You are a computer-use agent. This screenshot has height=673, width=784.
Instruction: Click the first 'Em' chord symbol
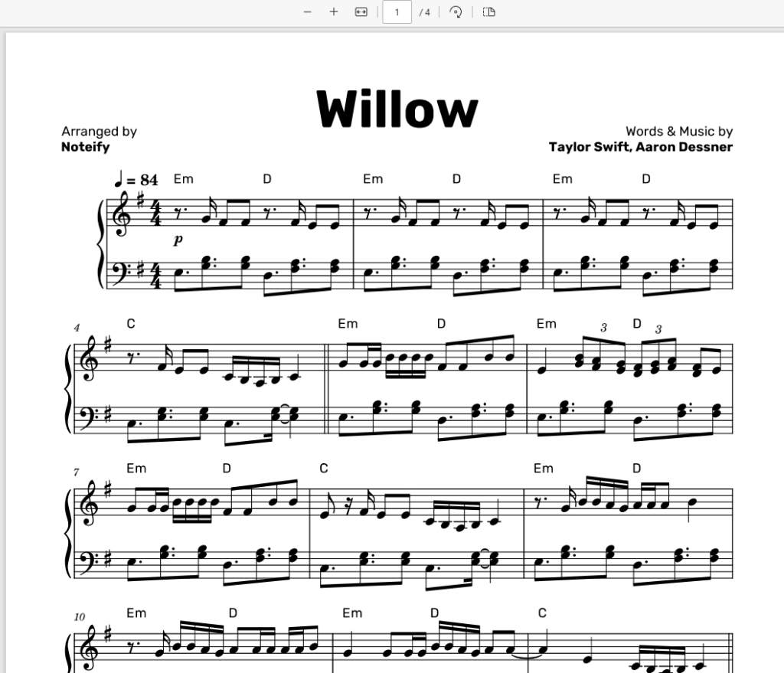[x=184, y=179]
